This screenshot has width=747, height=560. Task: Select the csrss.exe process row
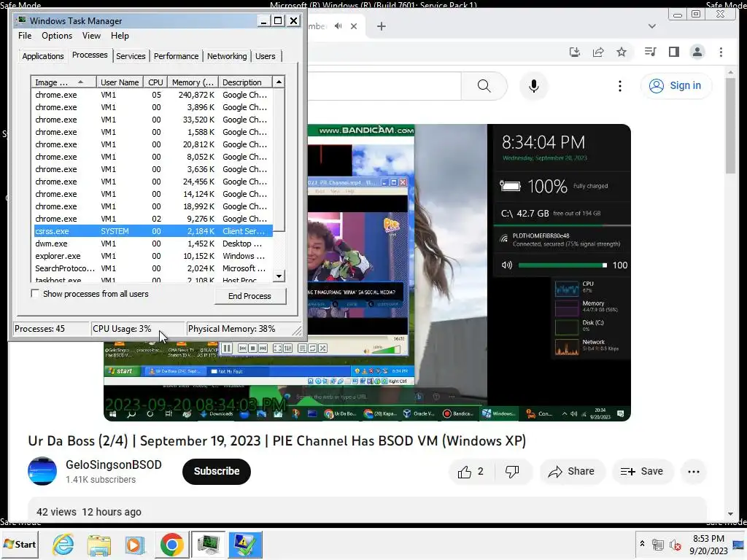point(153,231)
